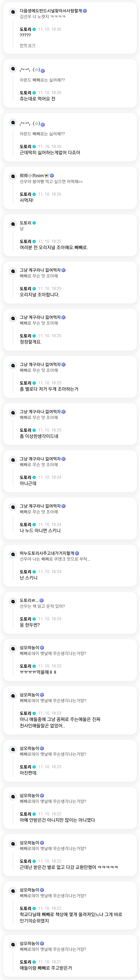Click timestamp on the "난 스키니" reply
Screen dimensions: 140x980
pos(50,572)
